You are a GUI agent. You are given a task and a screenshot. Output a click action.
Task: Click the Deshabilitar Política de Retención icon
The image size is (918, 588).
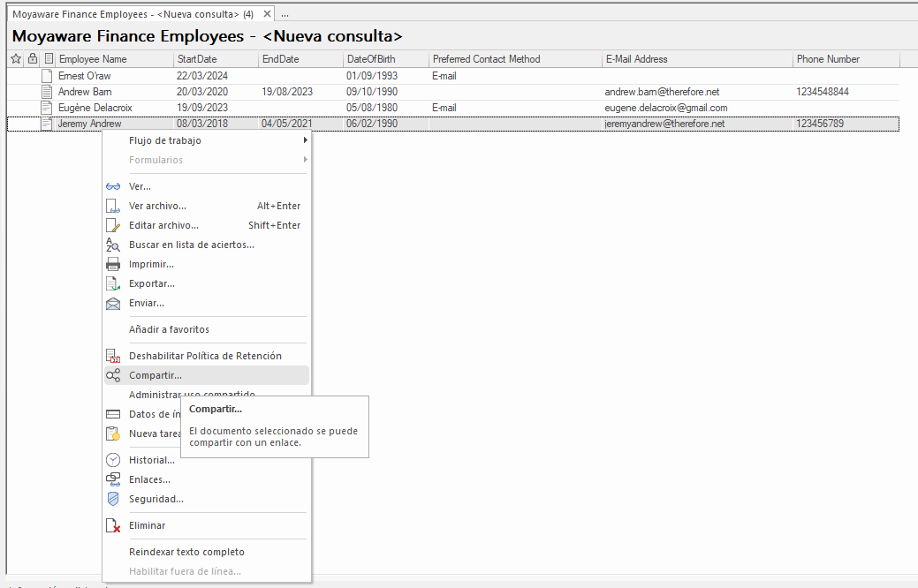[113, 356]
